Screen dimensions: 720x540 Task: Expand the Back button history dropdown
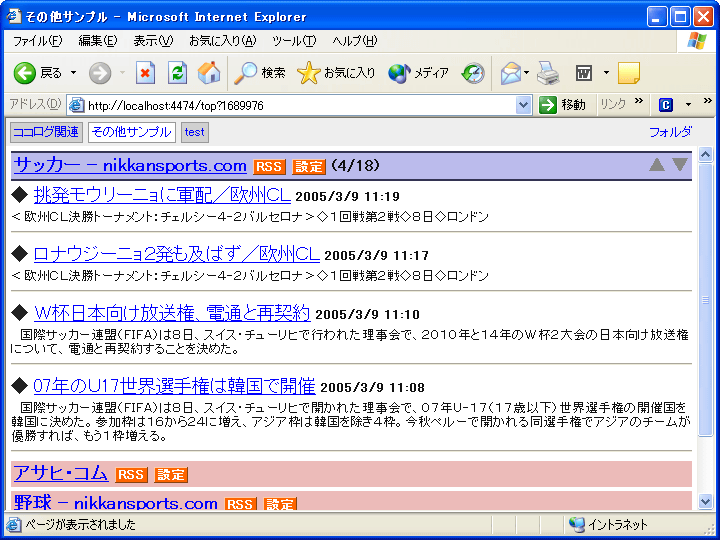[73, 73]
